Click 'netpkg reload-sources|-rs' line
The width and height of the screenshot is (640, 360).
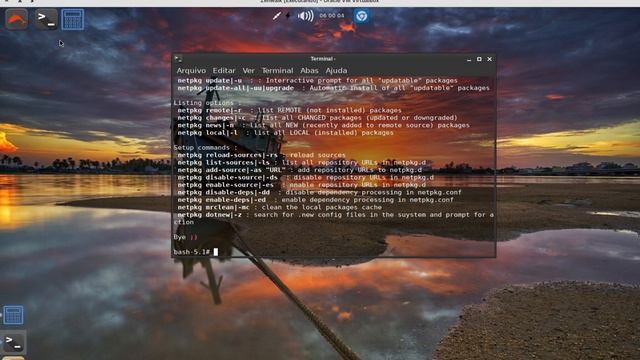click(261, 155)
